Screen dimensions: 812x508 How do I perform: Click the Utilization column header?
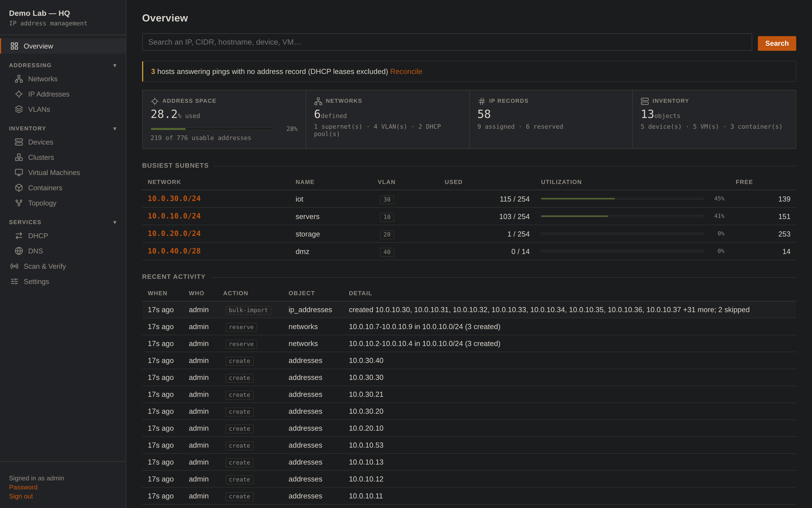(561, 182)
